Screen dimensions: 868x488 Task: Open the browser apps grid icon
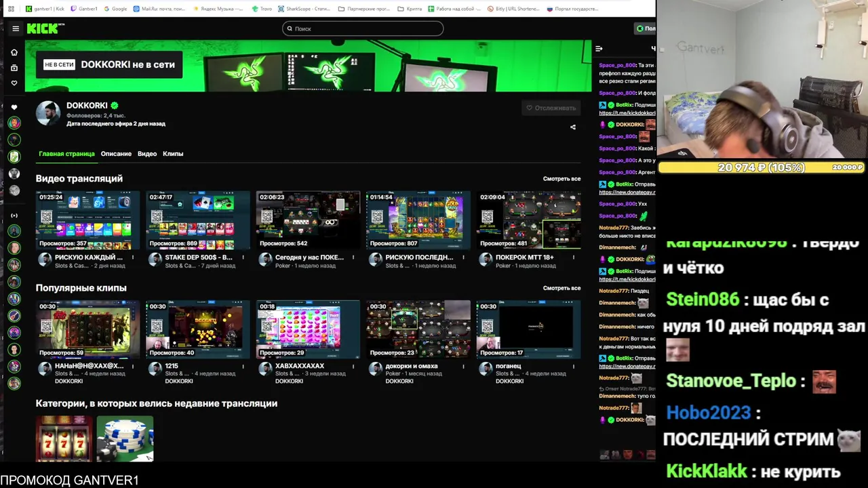pyautogui.click(x=10, y=9)
